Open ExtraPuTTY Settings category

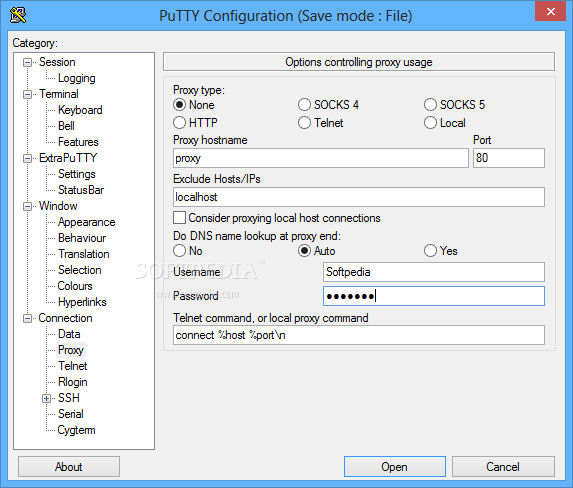77,174
